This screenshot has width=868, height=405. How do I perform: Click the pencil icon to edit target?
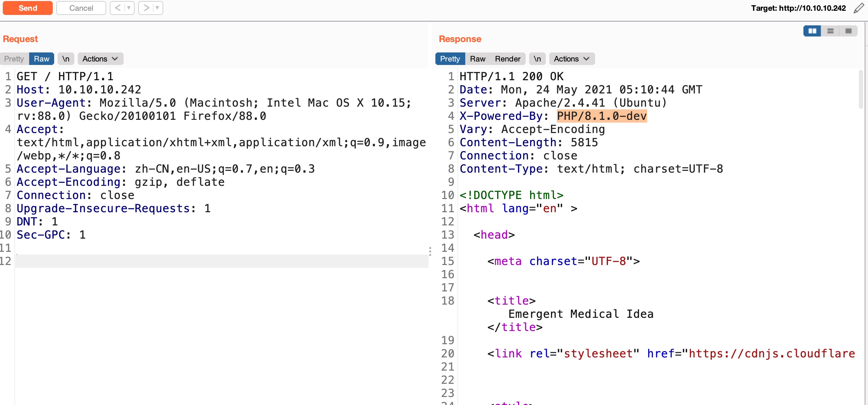pos(859,8)
